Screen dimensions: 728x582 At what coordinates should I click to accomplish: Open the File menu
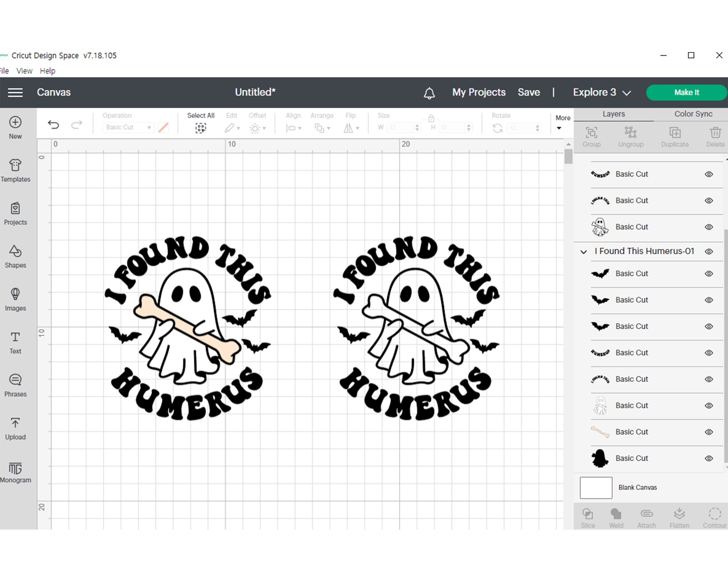tap(4, 70)
